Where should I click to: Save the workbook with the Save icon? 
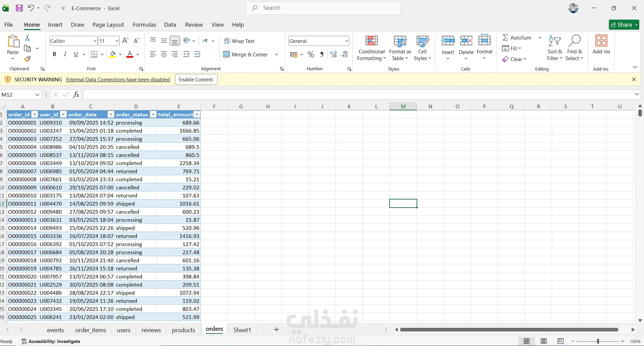point(19,8)
